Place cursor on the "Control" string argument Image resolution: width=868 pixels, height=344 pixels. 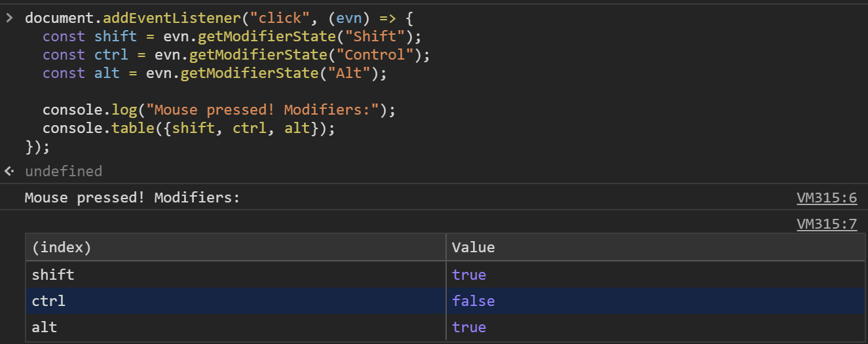379,55
